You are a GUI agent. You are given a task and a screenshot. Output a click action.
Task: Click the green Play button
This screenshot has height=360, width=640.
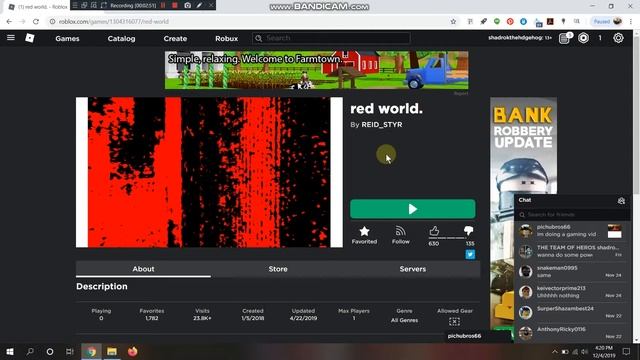[x=413, y=209]
